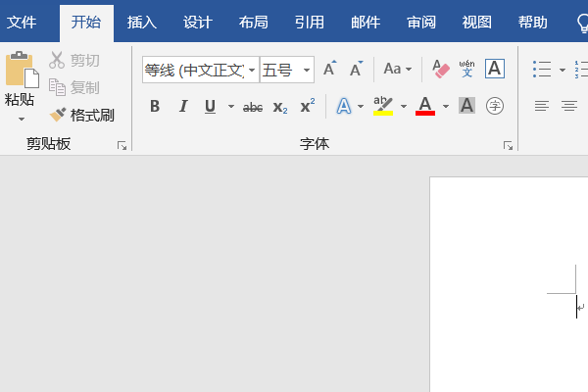The height and width of the screenshot is (392, 588).
Task: Apply Character Border icon
Action: (x=495, y=69)
